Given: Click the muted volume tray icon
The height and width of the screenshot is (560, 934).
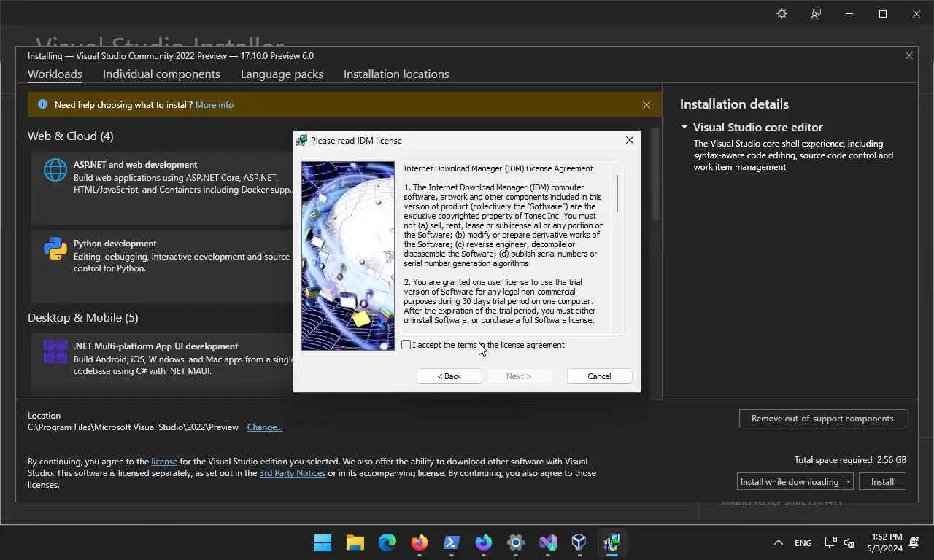Looking at the screenshot, I should pos(849,542).
